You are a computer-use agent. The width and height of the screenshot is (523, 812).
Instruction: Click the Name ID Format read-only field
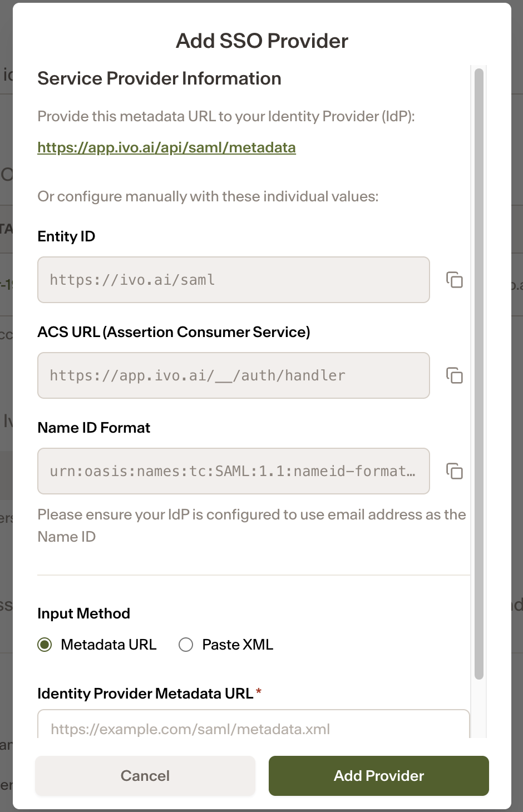234,471
